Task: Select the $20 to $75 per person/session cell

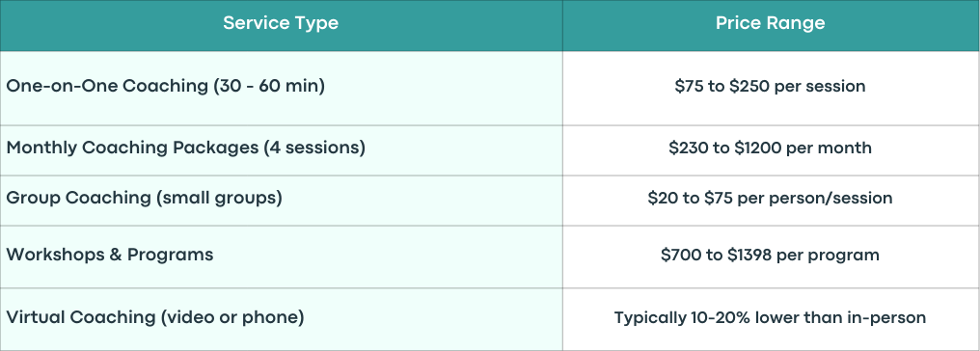Action: click(x=771, y=201)
